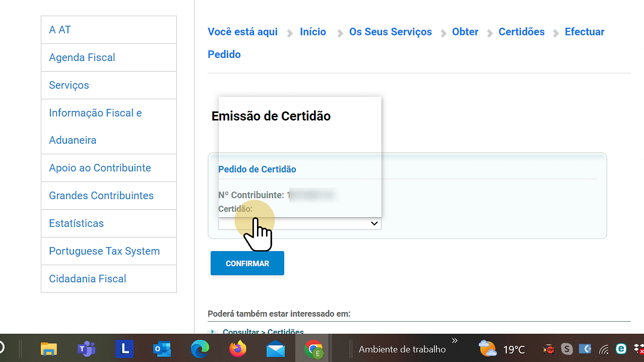Open the Mail app on the taskbar
Viewport: 644px width, 362px height.
[x=275, y=349]
